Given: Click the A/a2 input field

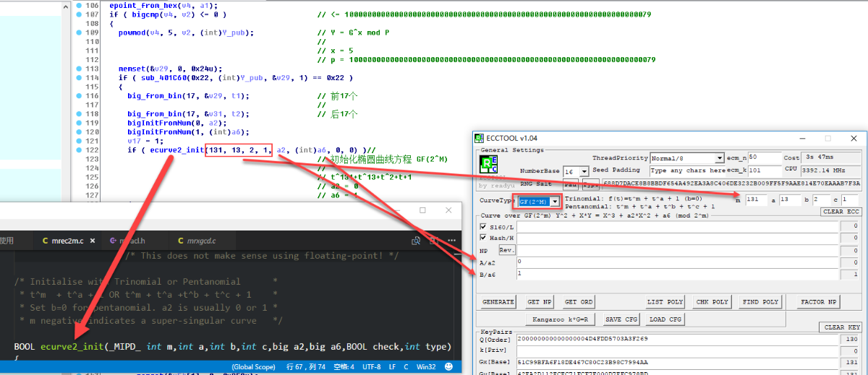Looking at the screenshot, I should click(677, 262).
